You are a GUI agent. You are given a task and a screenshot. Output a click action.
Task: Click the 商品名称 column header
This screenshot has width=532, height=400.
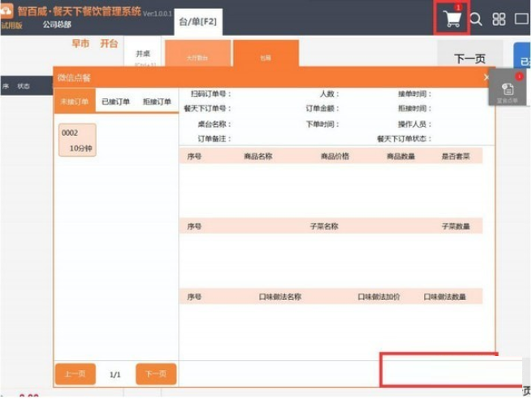257,156
